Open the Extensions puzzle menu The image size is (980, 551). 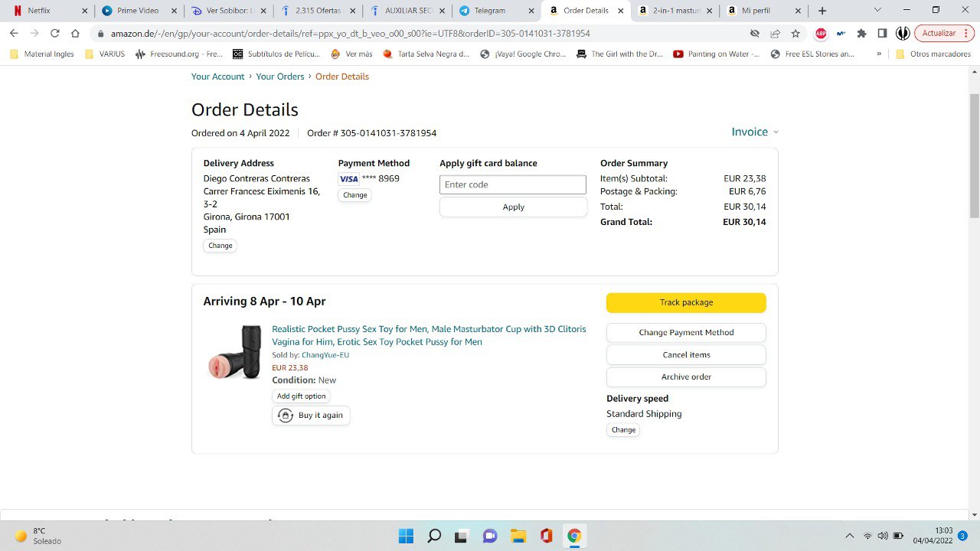[x=861, y=34]
